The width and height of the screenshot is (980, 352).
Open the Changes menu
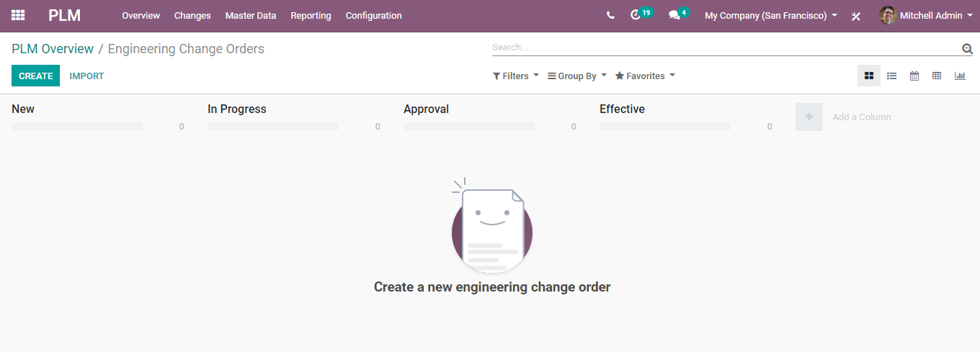coord(192,15)
